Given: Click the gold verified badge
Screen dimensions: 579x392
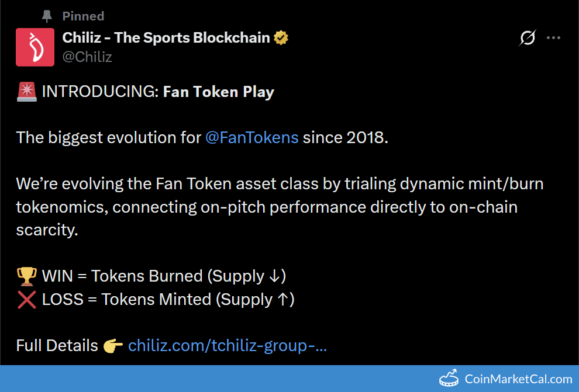Looking at the screenshot, I should tap(281, 38).
